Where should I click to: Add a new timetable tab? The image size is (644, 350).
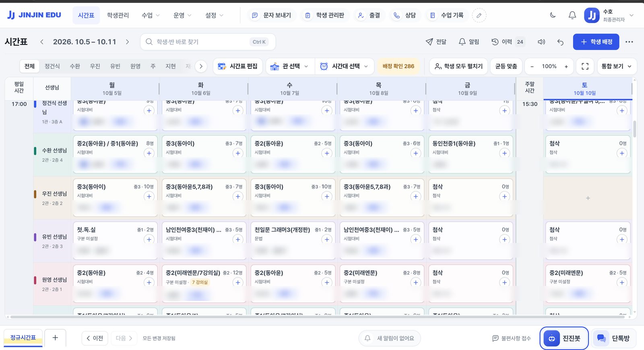(55, 338)
